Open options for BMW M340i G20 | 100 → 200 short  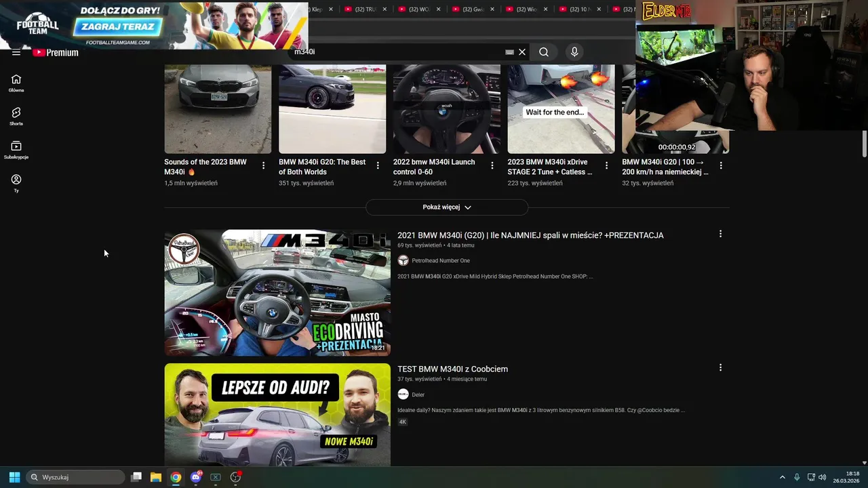pos(721,165)
